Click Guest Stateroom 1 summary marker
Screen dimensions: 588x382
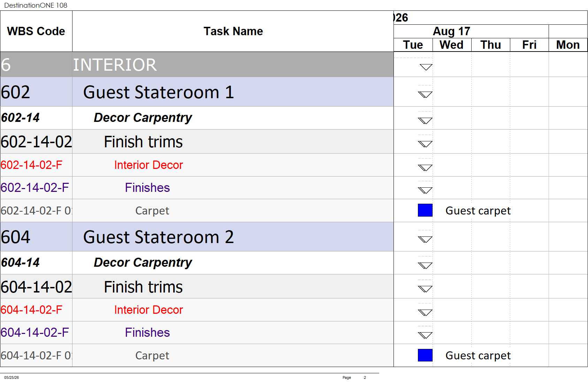pos(425,94)
